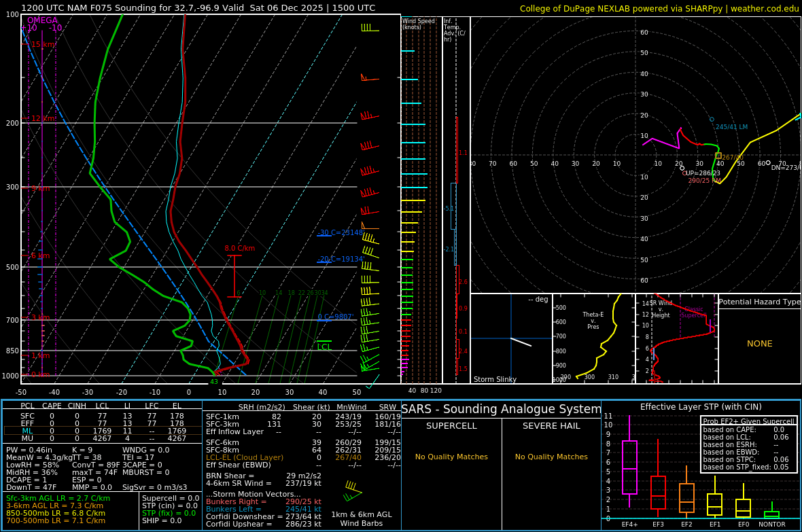Click the 'Inf. Temp. Adv.' panel header
Image resolution: width=802 pixels, height=532 pixels.
coord(454,30)
